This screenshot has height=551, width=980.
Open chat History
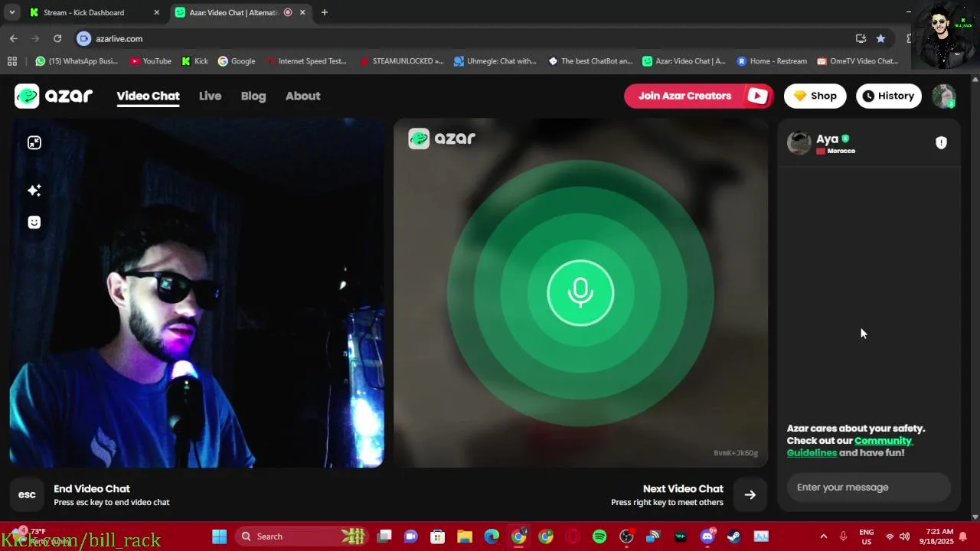(888, 96)
